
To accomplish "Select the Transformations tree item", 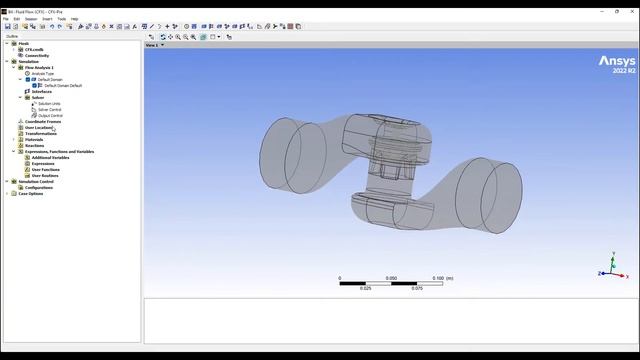I will click(x=41, y=133).
